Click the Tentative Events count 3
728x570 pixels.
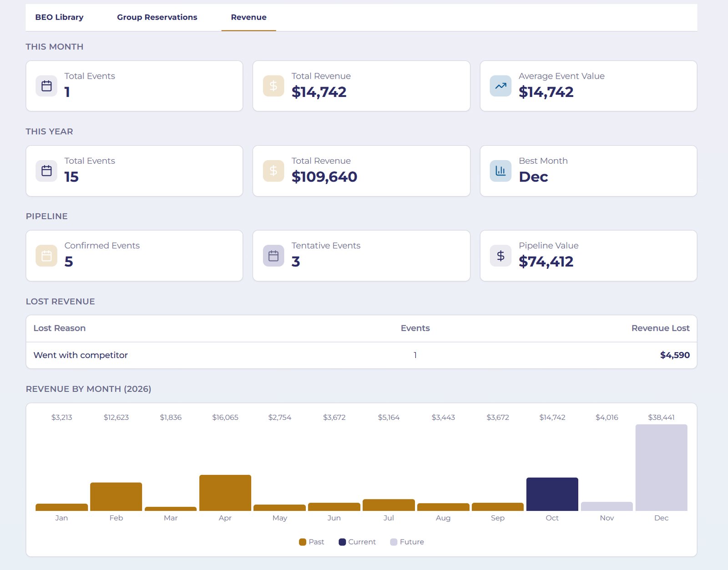tap(296, 262)
